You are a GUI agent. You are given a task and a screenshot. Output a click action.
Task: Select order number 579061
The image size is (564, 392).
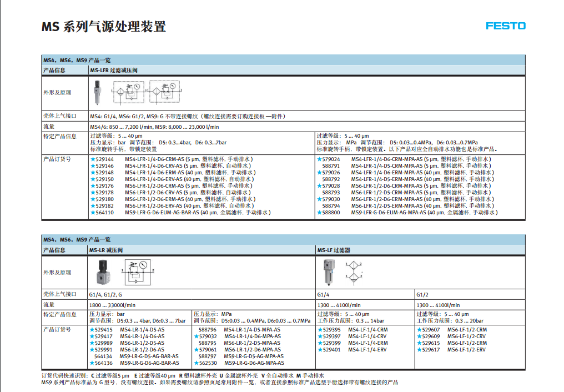click(x=208, y=350)
